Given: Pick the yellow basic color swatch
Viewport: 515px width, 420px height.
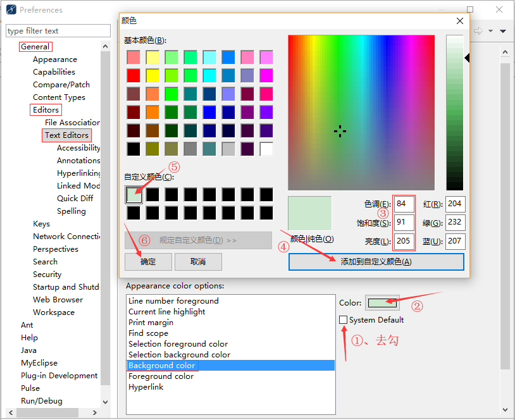Looking at the screenshot, I should pos(152,75).
